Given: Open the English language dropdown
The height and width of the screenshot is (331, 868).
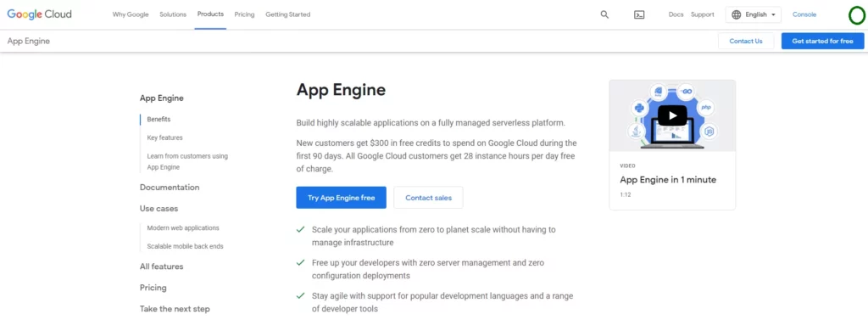Looking at the screenshot, I should click(x=754, y=15).
